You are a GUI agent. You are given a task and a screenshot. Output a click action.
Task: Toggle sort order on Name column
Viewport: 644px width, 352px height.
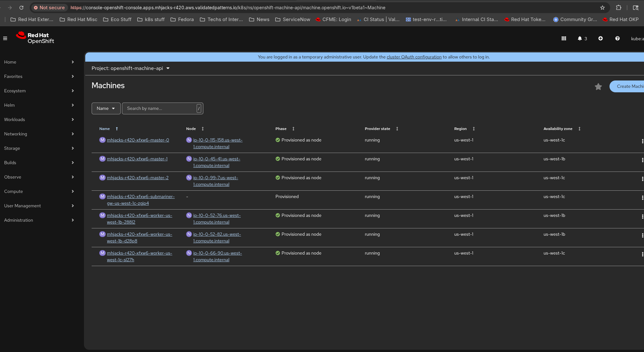click(x=105, y=129)
